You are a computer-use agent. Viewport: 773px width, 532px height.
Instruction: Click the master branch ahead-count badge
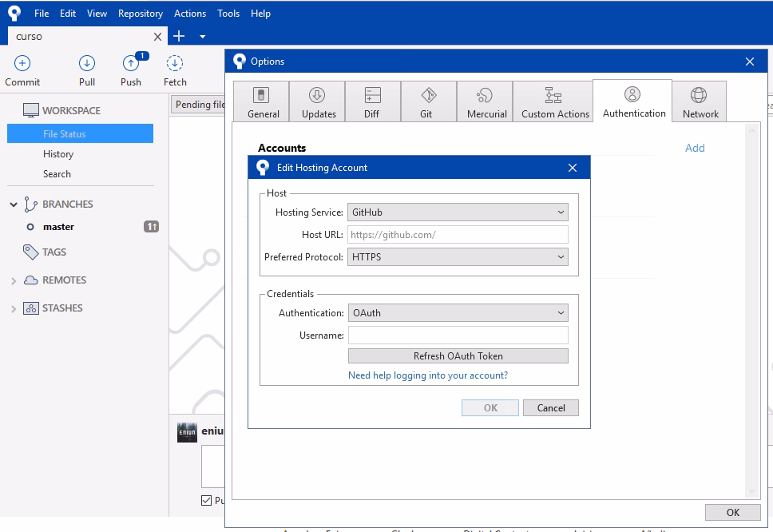pos(151,227)
